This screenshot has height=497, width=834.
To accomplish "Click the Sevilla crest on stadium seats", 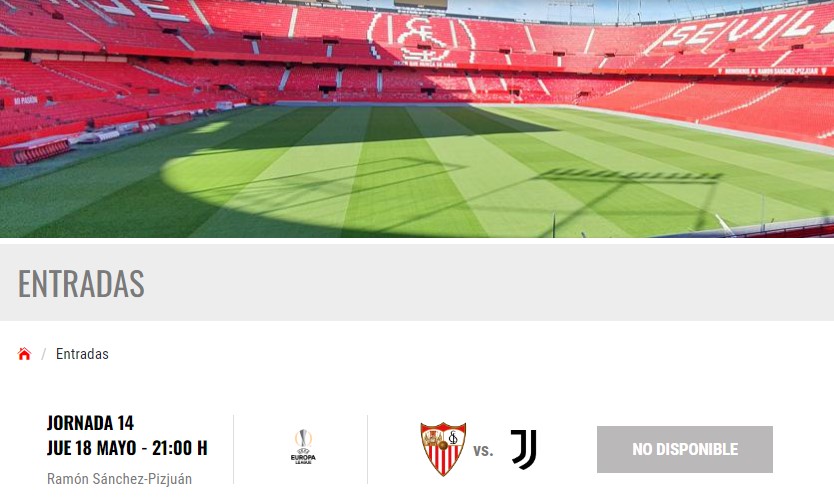I will [x=422, y=36].
